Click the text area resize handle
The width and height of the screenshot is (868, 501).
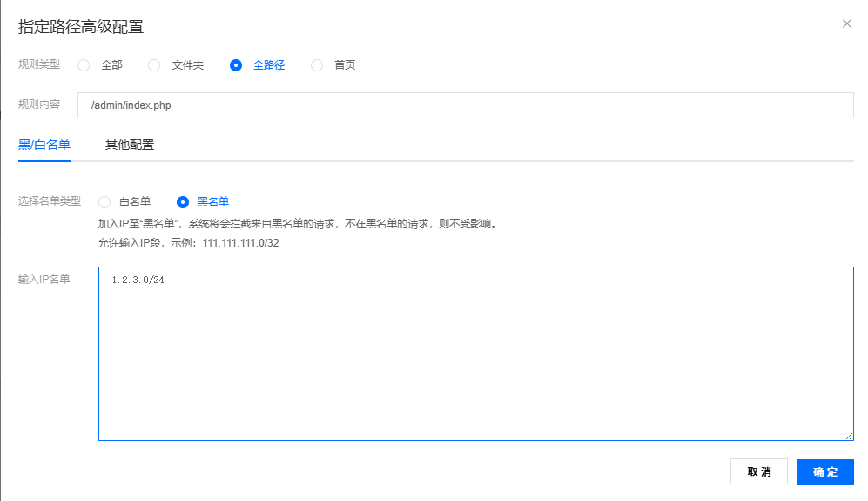(x=849, y=436)
